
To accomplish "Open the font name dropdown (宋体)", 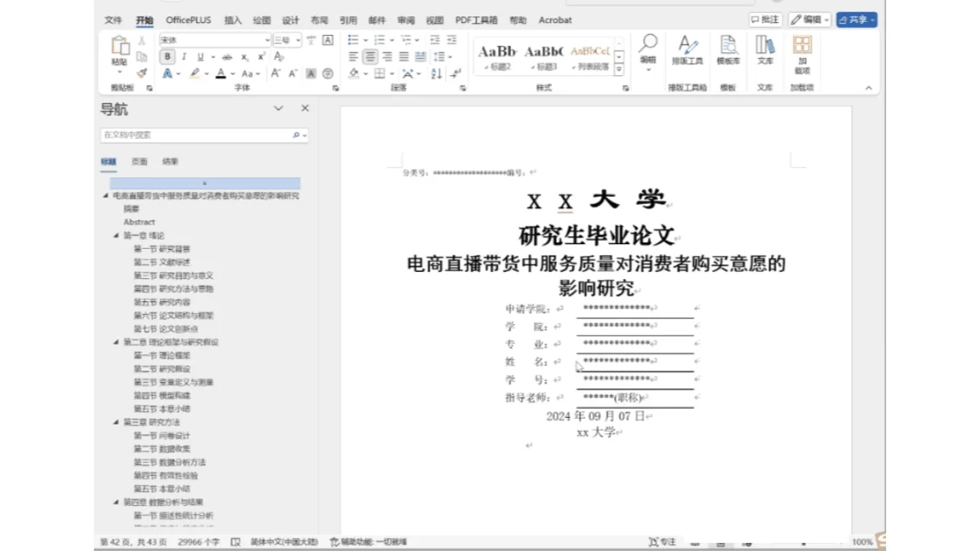I will [267, 40].
